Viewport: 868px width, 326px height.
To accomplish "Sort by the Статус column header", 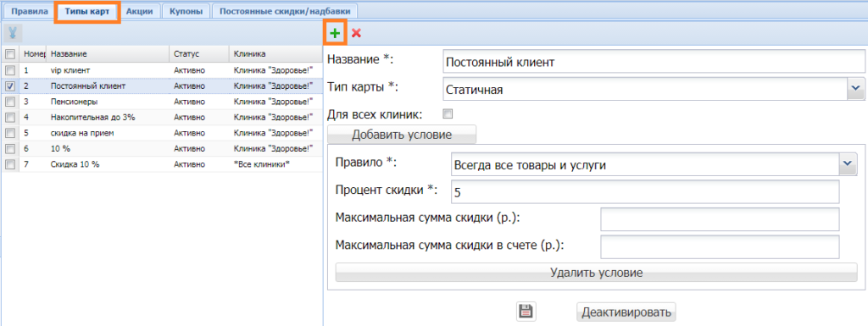I will tap(198, 54).
